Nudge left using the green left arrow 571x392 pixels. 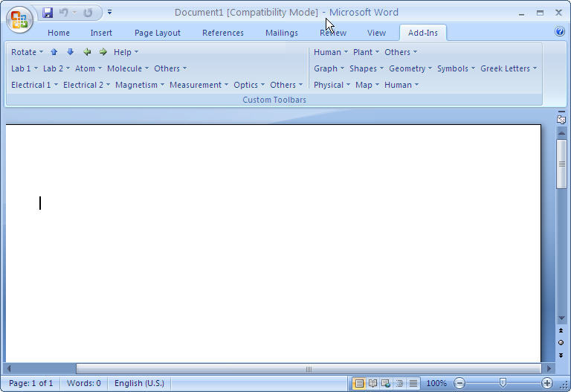coord(87,52)
